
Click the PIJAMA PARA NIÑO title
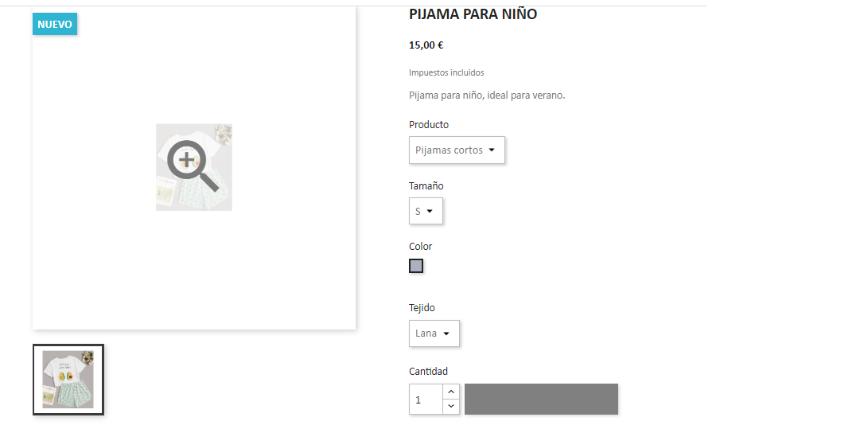[x=473, y=14]
